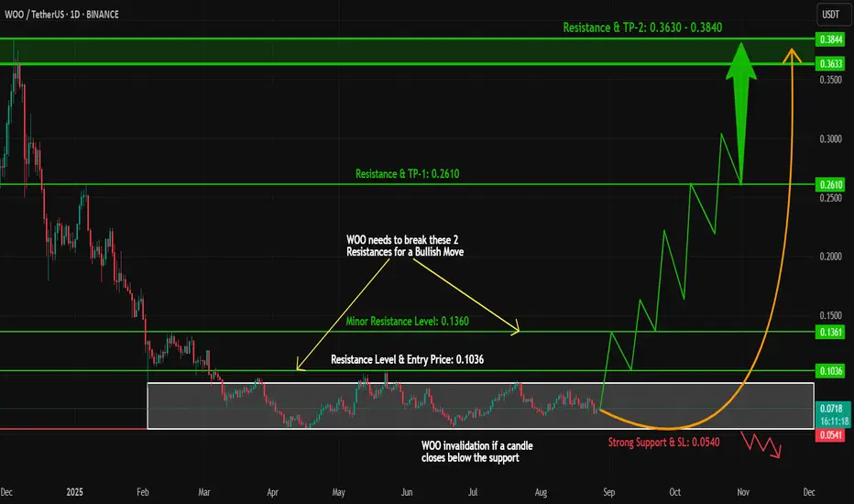Select the 0.3633 price label
This screenshot has width=854, height=504.
tap(830, 64)
